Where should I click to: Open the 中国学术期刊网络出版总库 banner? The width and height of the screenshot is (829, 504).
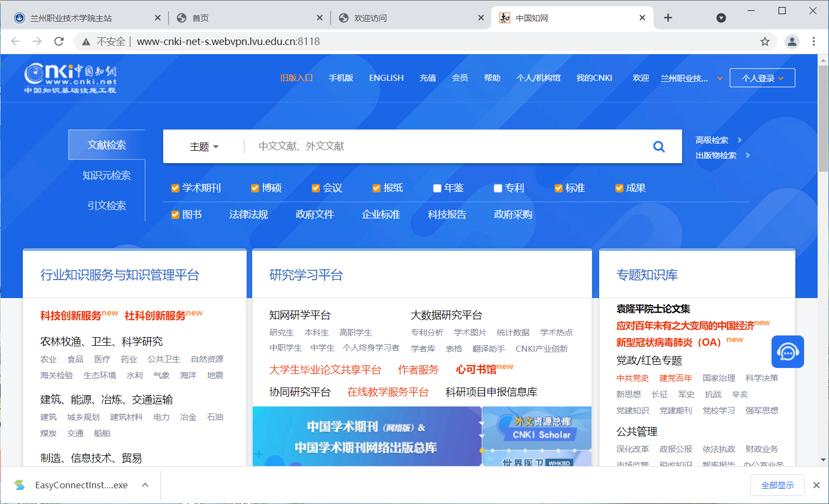[367, 436]
